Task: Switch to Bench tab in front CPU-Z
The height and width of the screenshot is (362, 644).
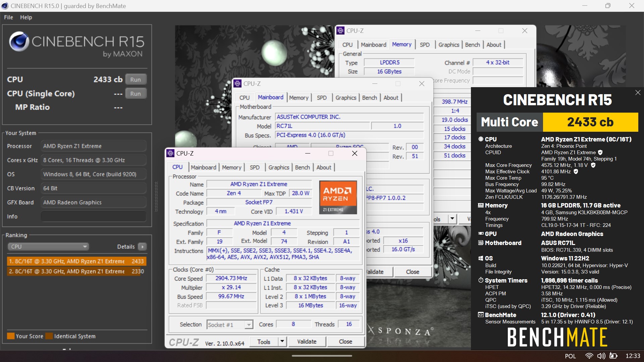Action: point(302,167)
